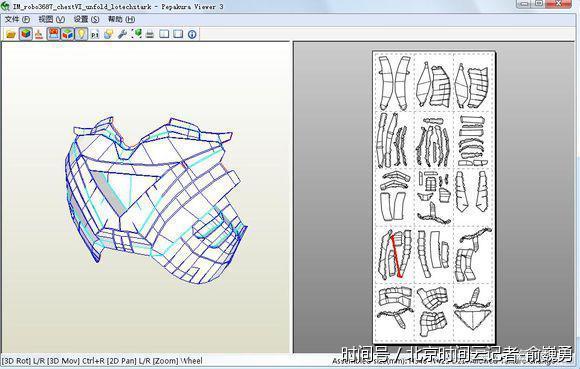Click the single window layout icon

pos(178,34)
